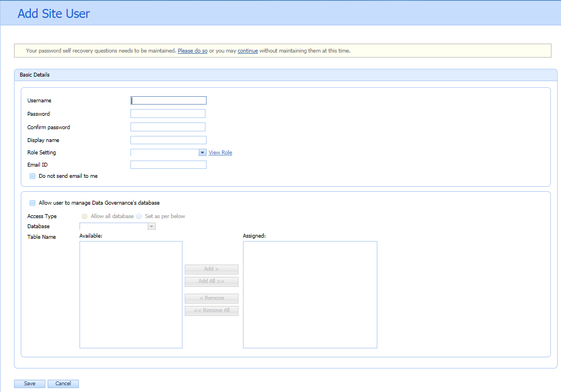This screenshot has width=561, height=392.
Task: Follow the Please do so link
Action: 193,51
